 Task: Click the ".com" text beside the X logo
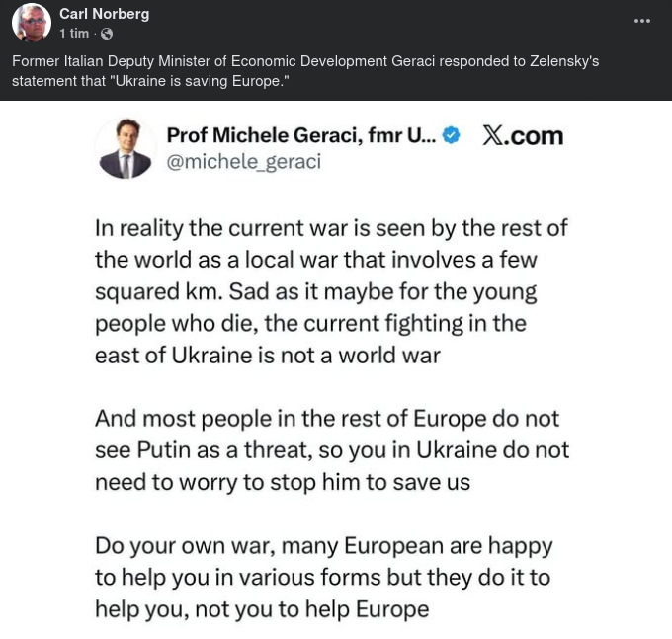(534, 135)
